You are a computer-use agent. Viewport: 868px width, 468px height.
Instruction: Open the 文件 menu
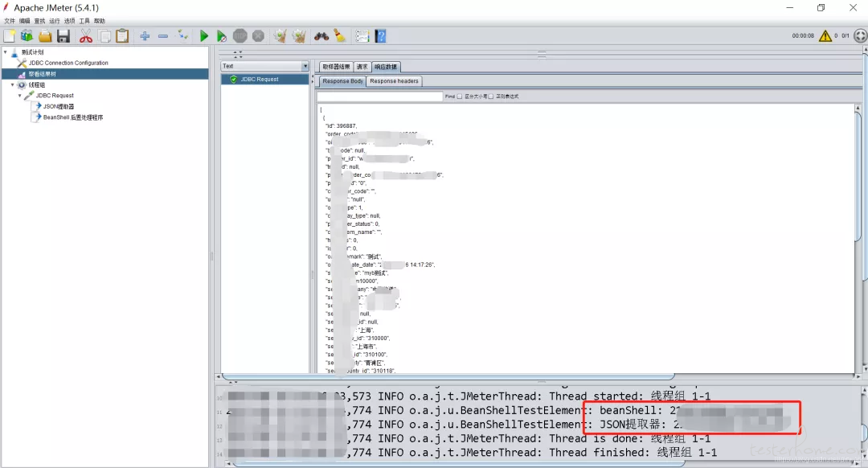tap(10, 21)
